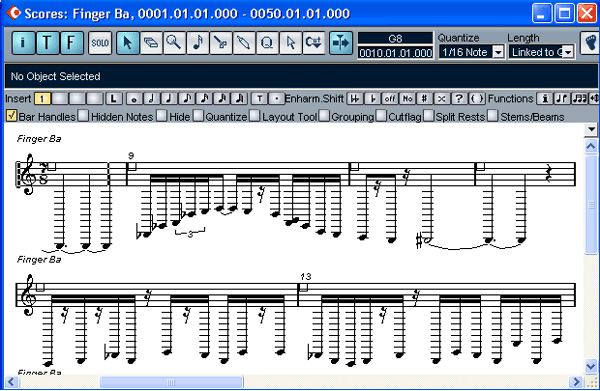Select the Erase tool

pos(151,43)
